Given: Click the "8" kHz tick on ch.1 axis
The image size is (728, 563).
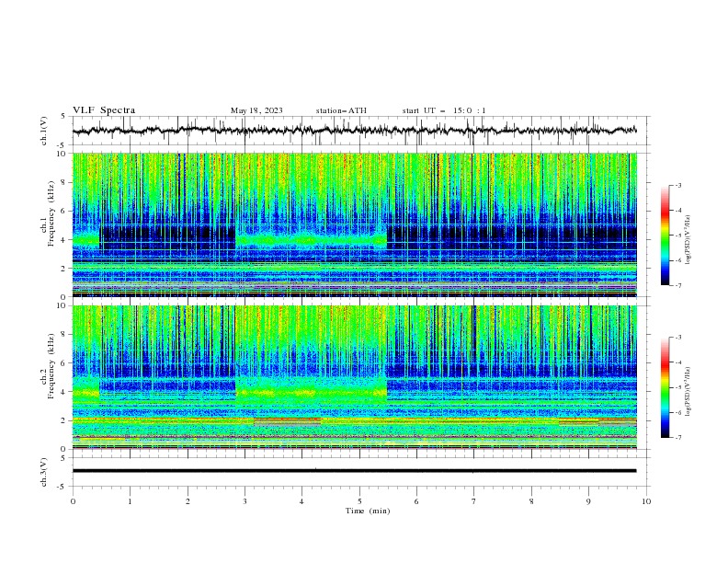Looking at the screenshot, I should (x=64, y=182).
